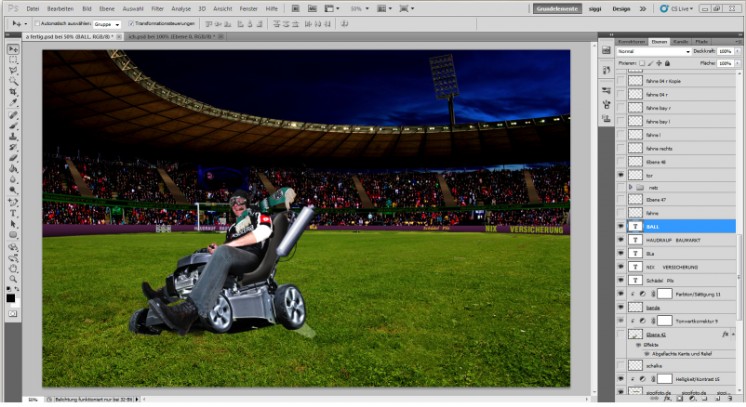The width and height of the screenshot is (746, 407).
Task: Click the foreground color swatch
Action: coord(11,296)
